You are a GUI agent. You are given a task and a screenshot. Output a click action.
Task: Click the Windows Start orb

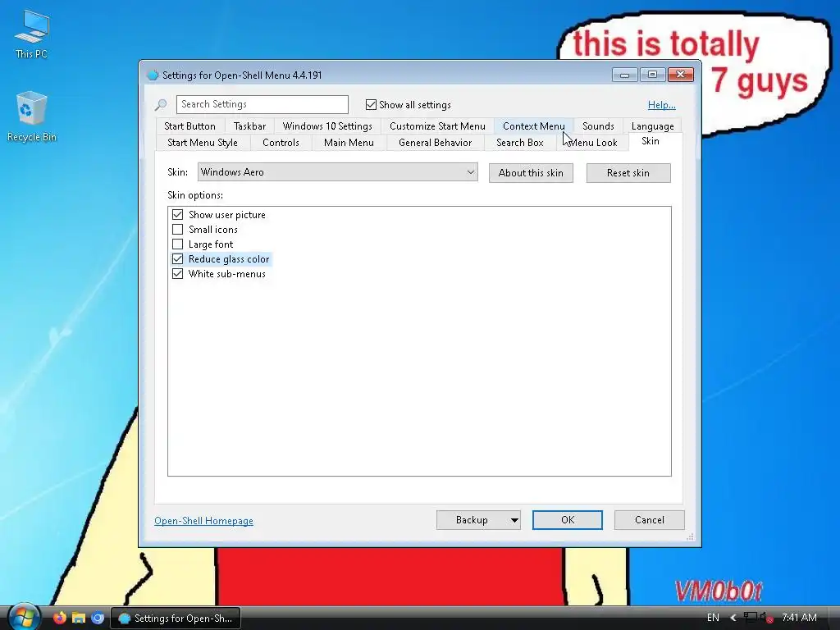24,617
